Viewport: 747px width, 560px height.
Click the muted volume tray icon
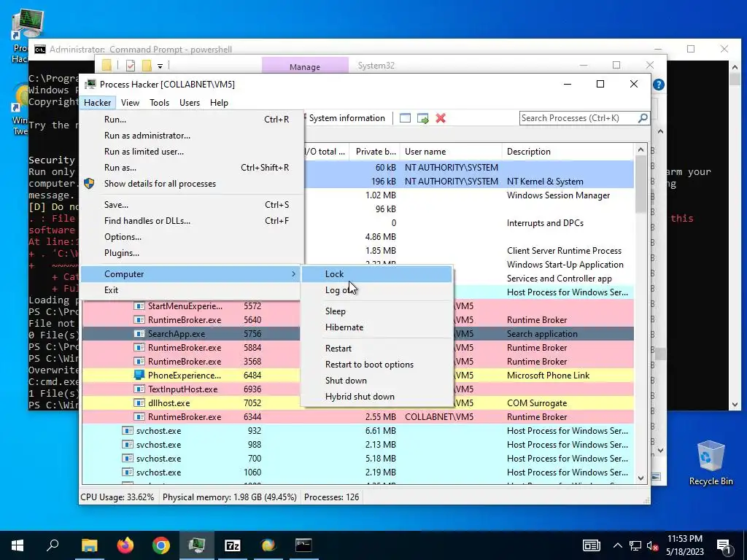click(653, 545)
